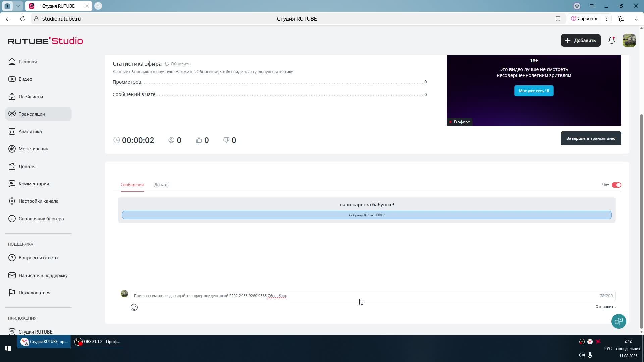Click the emoji smiley icon below chat input
This screenshot has height=362, width=644.
(134, 307)
